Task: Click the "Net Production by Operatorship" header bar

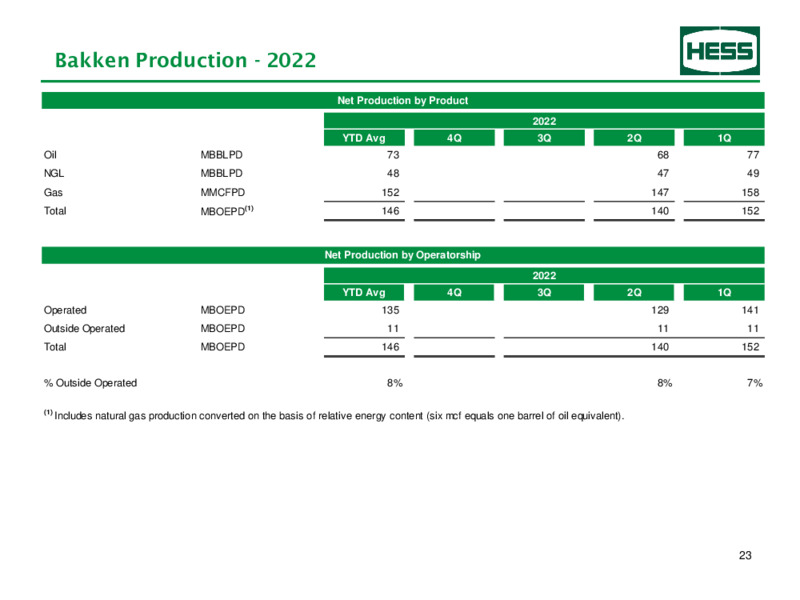Action: 403,255
